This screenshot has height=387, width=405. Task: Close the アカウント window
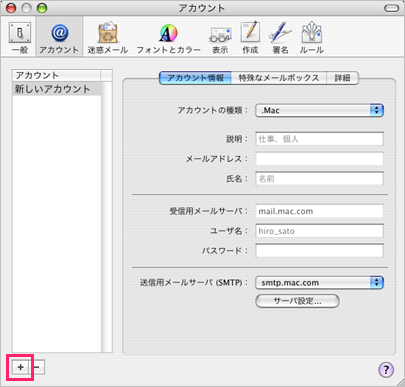tap(11, 8)
